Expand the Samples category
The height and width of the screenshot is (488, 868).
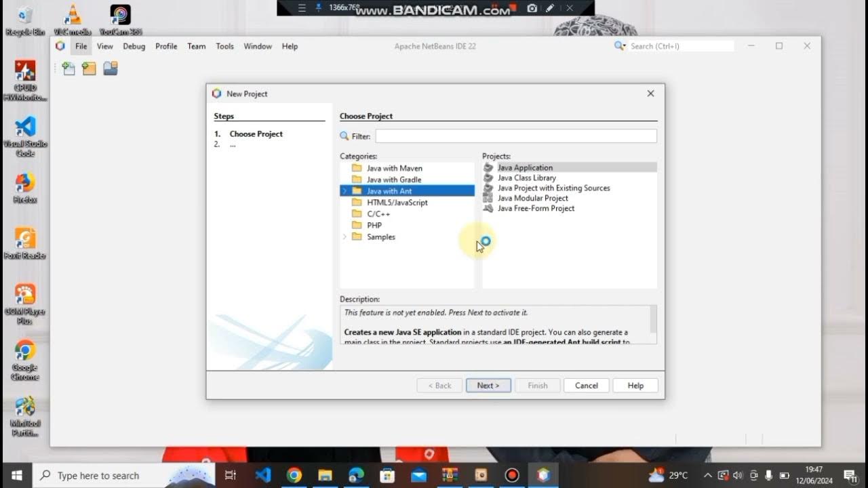click(344, 237)
